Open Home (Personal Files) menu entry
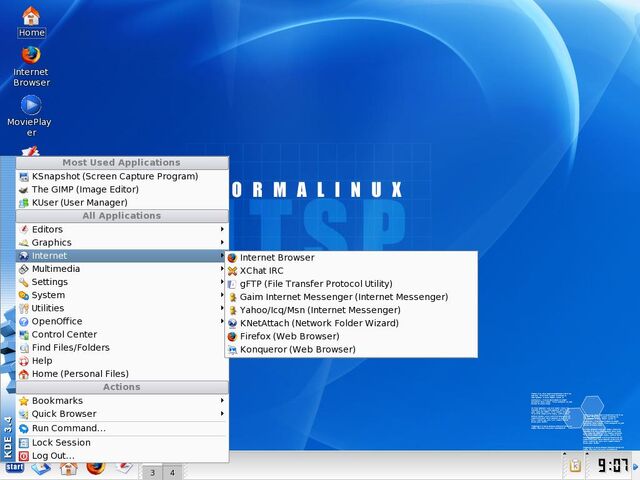Screen dimensions: 640x480 tap(122, 373)
